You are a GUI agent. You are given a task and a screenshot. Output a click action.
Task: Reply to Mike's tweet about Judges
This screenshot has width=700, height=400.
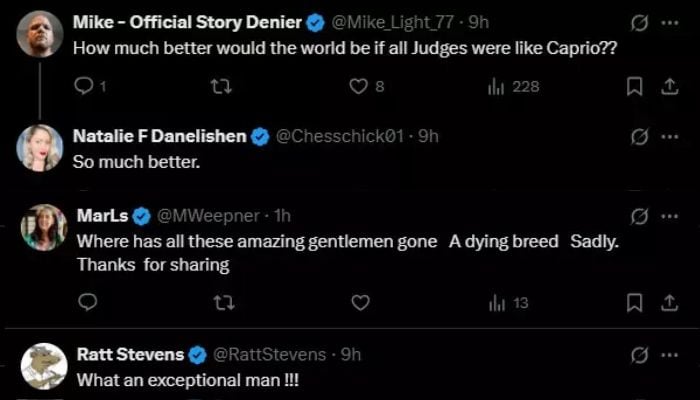coord(85,87)
